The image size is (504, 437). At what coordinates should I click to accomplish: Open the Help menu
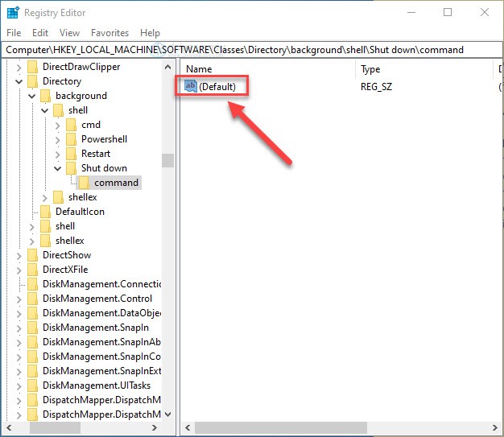pyautogui.click(x=150, y=33)
